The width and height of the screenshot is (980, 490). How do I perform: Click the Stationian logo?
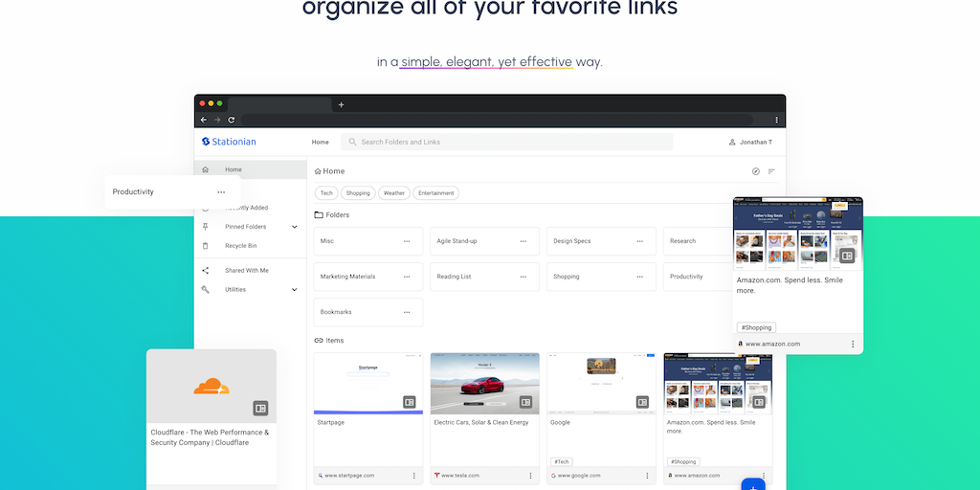[229, 142]
